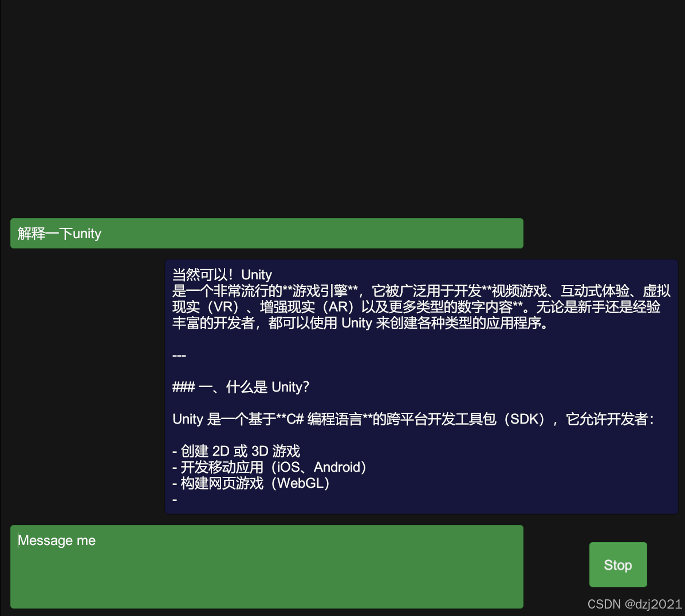Click the "---" separator line in the reply
This screenshot has width=685, height=616.
click(x=179, y=356)
